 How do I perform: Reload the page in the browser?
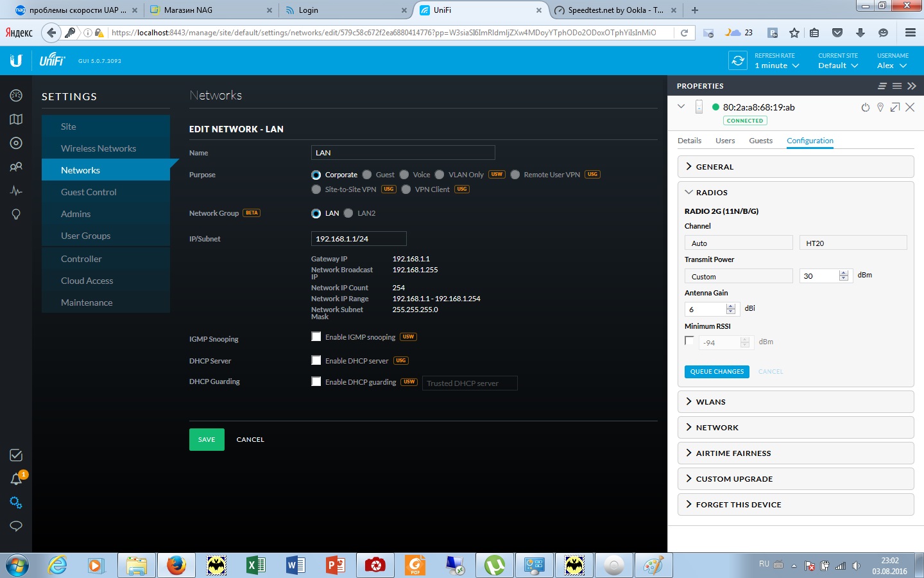tap(685, 33)
